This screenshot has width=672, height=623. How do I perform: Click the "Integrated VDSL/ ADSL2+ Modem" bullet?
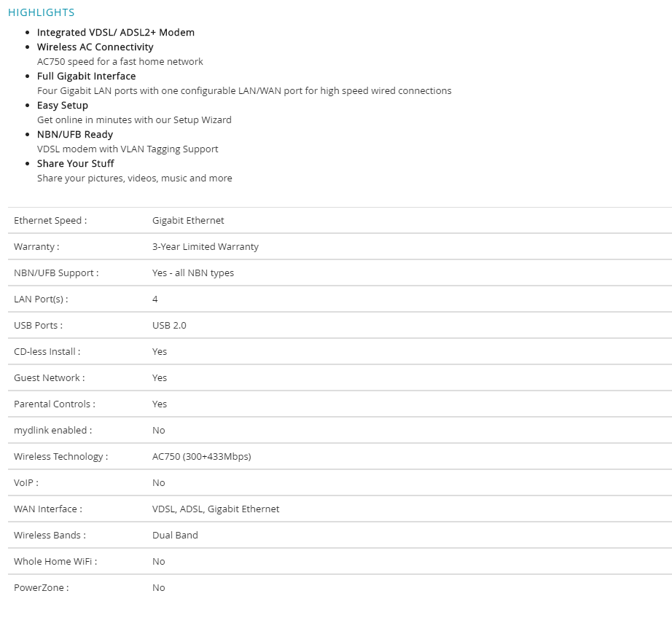click(x=116, y=32)
